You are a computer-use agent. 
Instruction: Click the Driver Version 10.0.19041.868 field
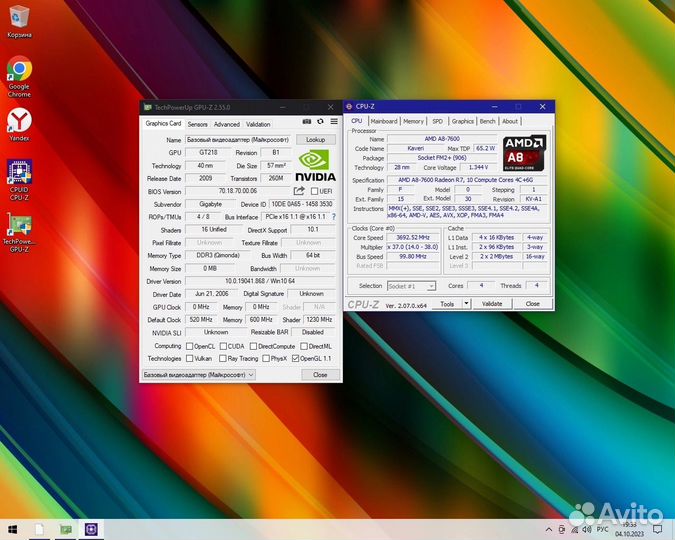coord(260,281)
